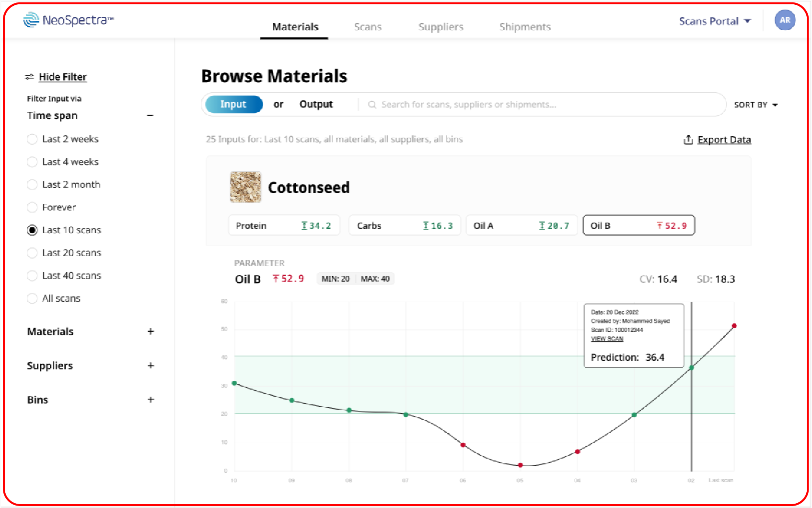Click the red data point at scan 06
Image resolution: width=812 pixels, height=508 pixels.
click(x=463, y=445)
